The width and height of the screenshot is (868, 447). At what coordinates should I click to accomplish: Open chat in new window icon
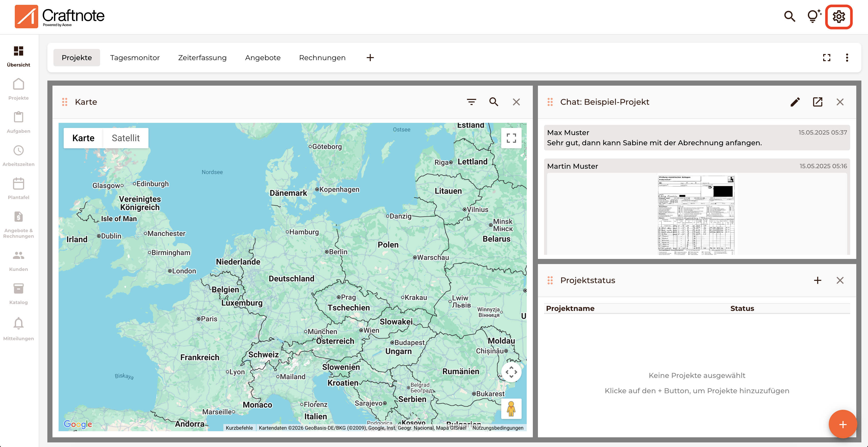(x=818, y=102)
